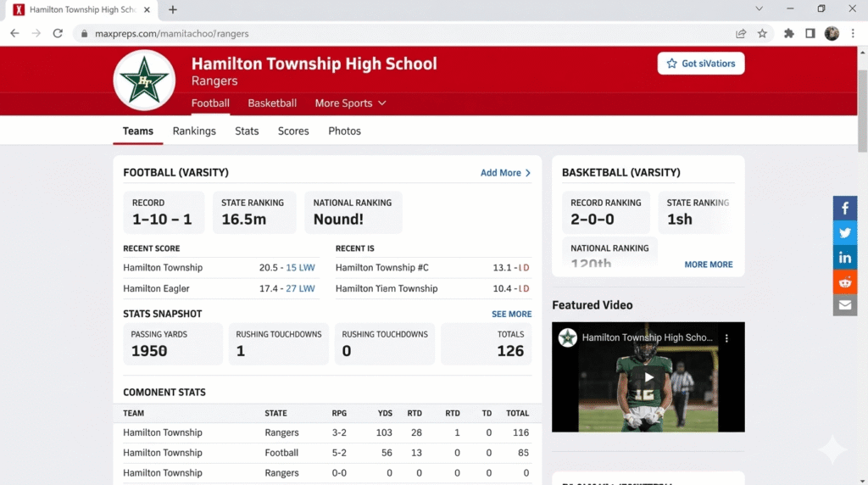Click Hamilton Township row with 0-0 record
The height and width of the screenshot is (485, 868).
(327, 473)
